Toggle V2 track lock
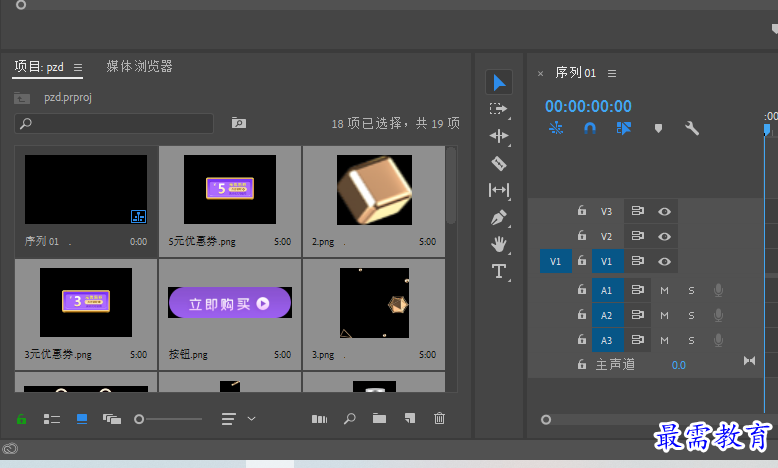 pos(582,236)
